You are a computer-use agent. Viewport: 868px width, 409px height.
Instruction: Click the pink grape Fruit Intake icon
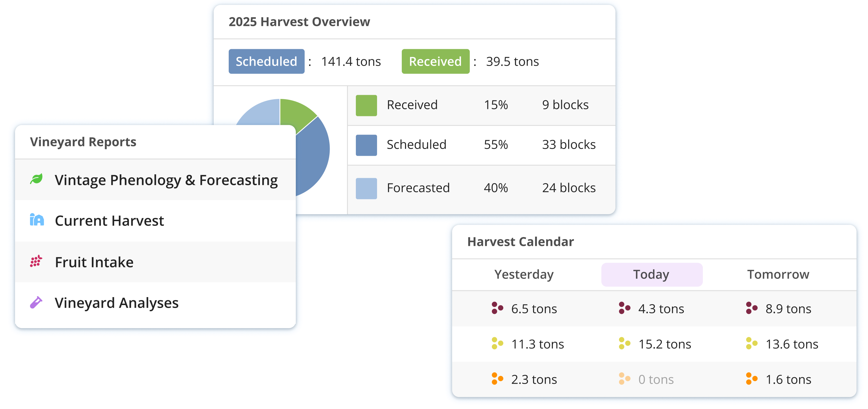pyautogui.click(x=36, y=261)
